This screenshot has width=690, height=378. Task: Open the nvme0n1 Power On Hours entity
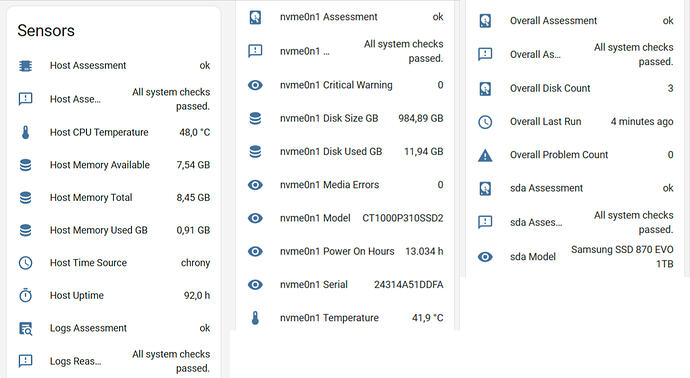coord(345,251)
